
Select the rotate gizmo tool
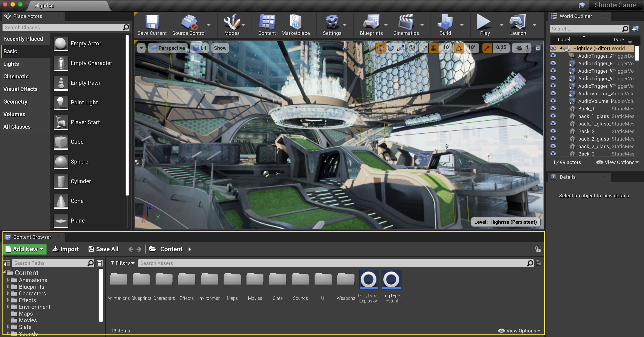coord(390,48)
